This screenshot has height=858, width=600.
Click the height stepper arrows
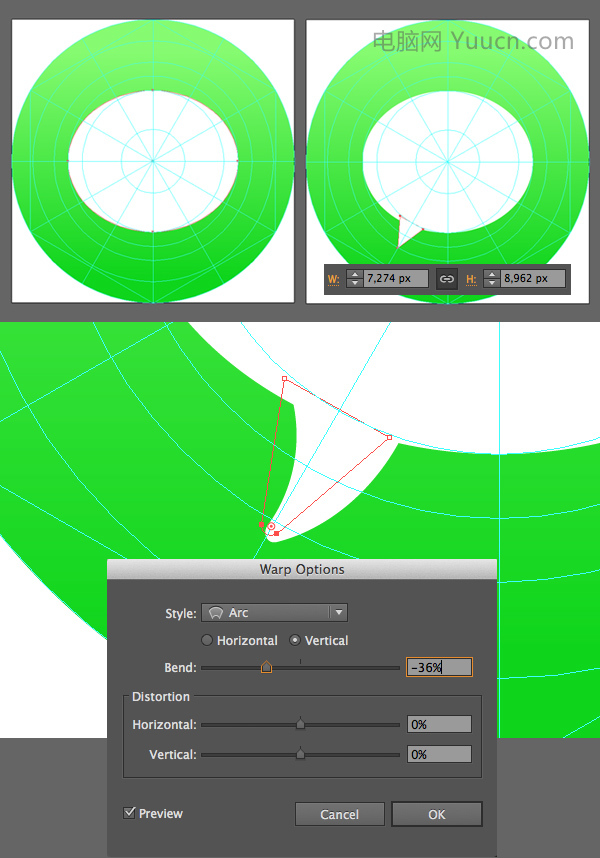click(492, 279)
